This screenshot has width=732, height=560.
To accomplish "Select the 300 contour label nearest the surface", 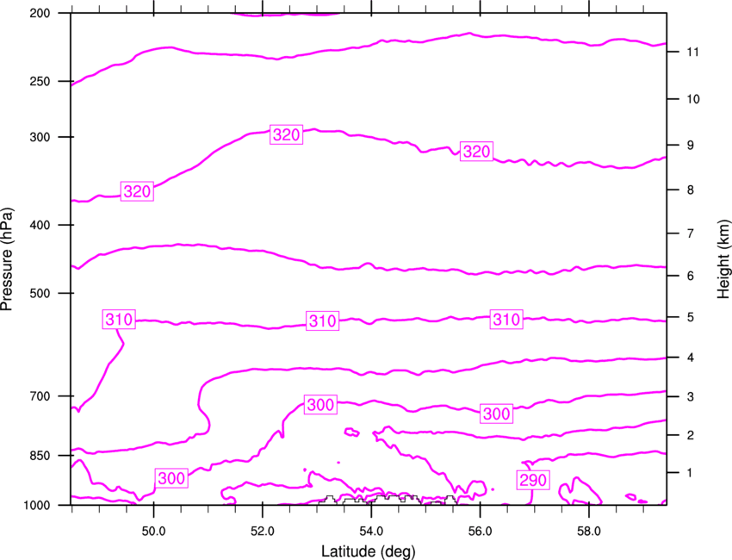I will point(171,478).
